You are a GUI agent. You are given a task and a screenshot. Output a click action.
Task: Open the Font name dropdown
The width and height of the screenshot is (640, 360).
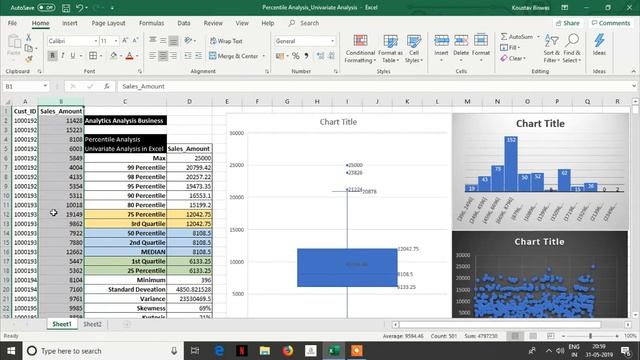[x=96, y=41]
